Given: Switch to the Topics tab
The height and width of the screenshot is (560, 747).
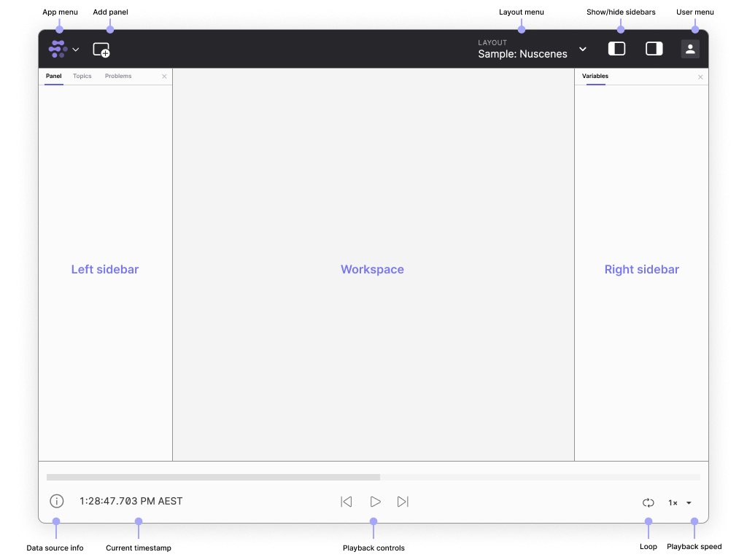Looking at the screenshot, I should (82, 76).
